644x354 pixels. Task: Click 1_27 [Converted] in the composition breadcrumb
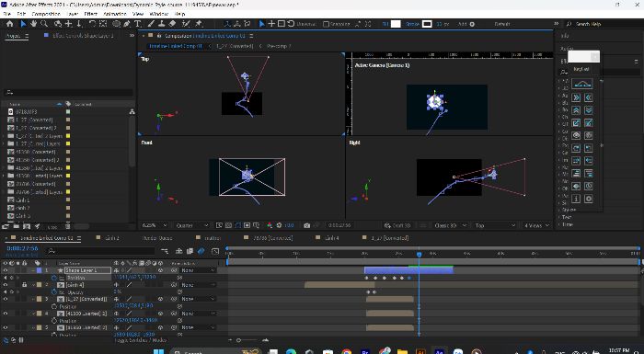235,46
